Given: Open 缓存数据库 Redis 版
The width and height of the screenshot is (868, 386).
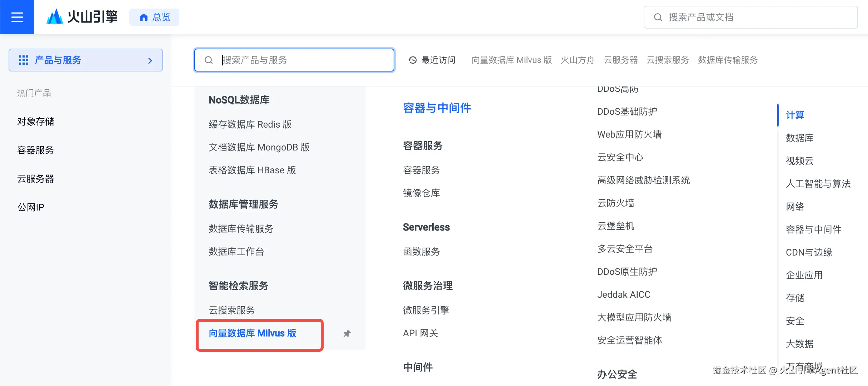Looking at the screenshot, I should pyautogui.click(x=250, y=124).
